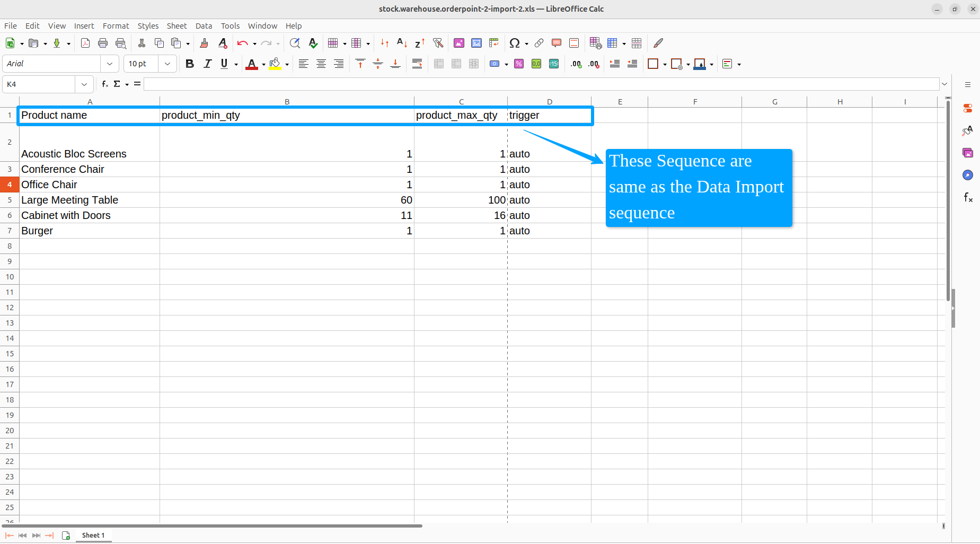Viewport: 980px width, 544px height.
Task: Click the Insert comment icon
Action: 557,43
